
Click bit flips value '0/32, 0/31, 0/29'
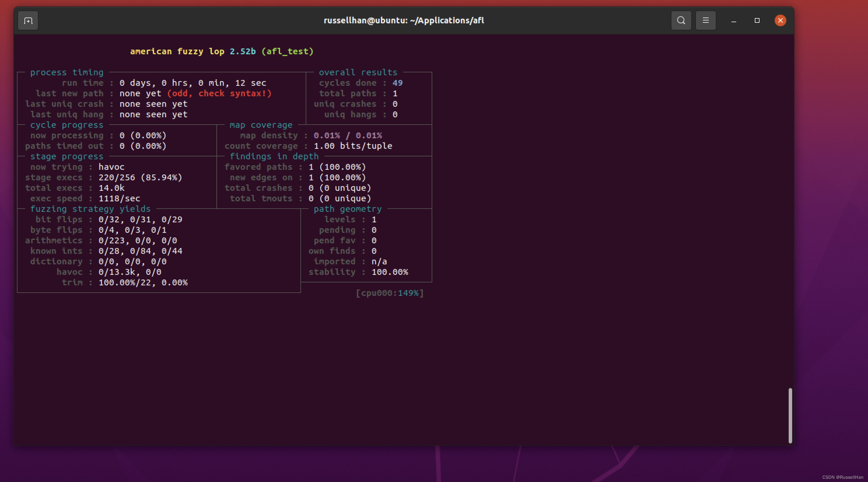pyautogui.click(x=140, y=219)
